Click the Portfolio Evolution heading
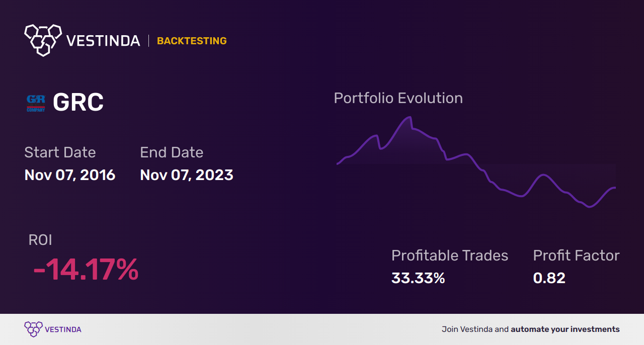Image resolution: width=644 pixels, height=345 pixels. click(x=398, y=98)
